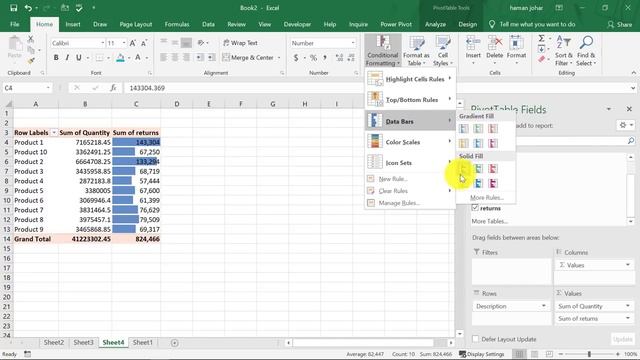
Task: Click More Tables... link
Action: [489, 221]
